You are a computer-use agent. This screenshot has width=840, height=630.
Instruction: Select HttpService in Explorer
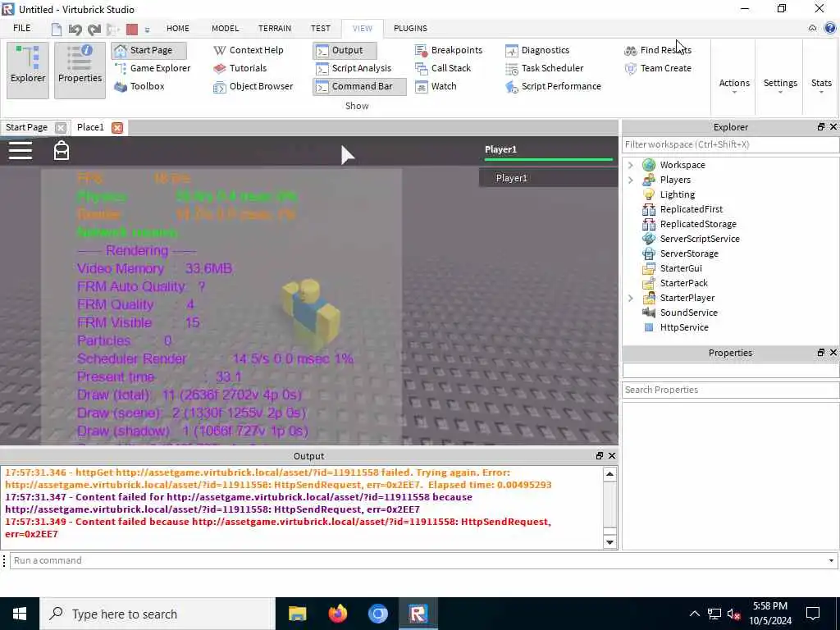tap(683, 327)
